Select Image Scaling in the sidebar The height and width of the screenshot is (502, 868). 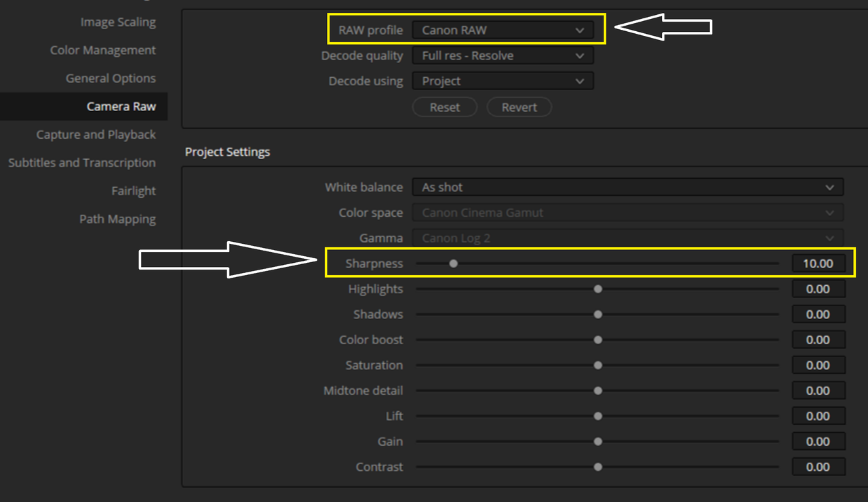[x=118, y=22]
